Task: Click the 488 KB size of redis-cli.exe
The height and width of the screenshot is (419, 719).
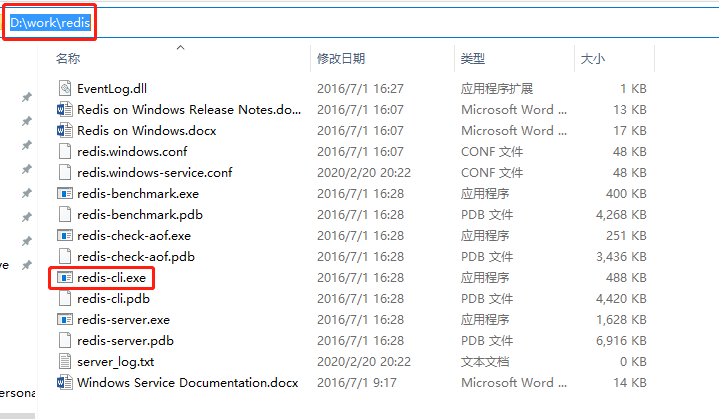Action: 626,278
